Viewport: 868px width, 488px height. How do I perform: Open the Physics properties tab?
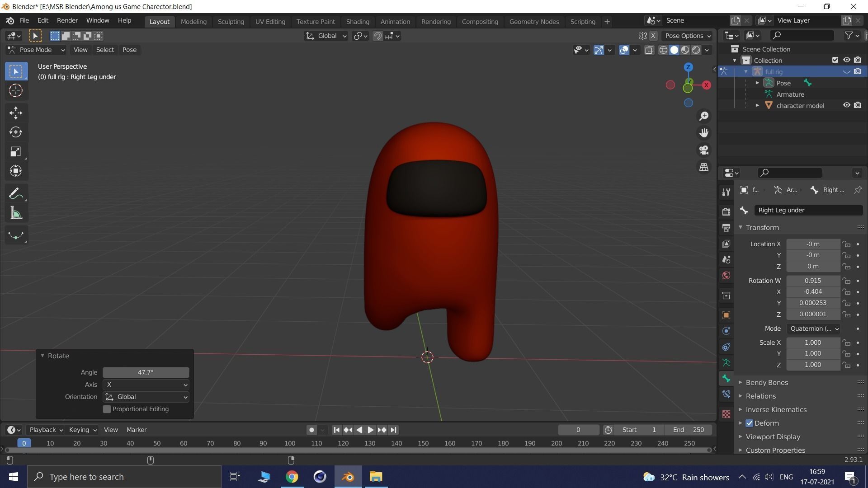[x=726, y=331]
